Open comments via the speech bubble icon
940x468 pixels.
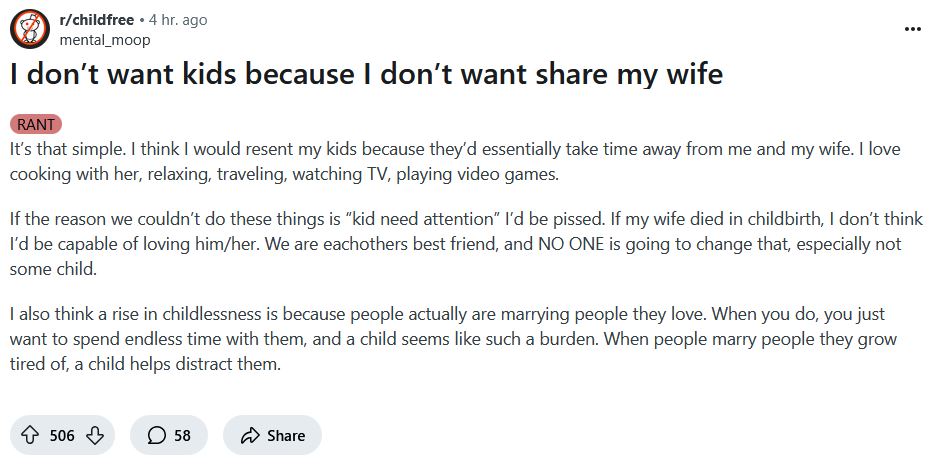click(x=156, y=435)
